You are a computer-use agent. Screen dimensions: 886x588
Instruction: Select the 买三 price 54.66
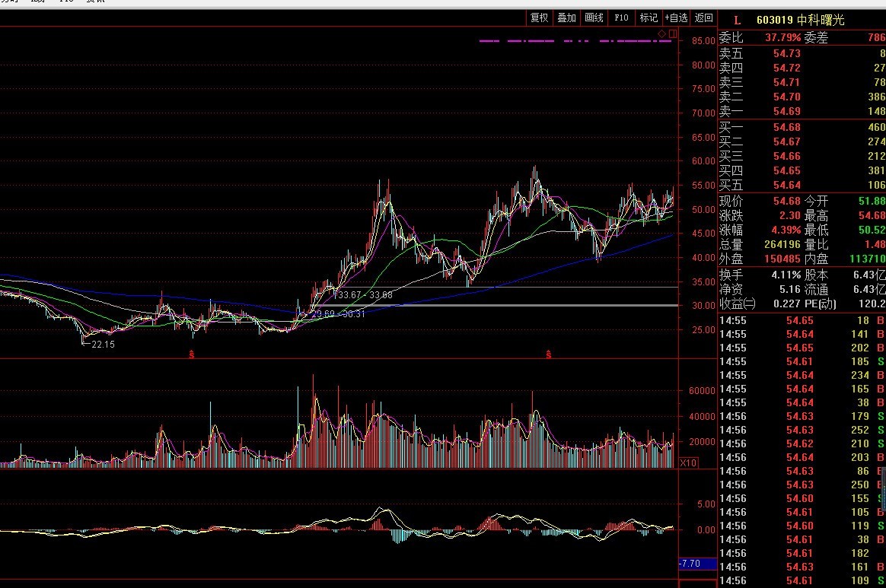786,157
